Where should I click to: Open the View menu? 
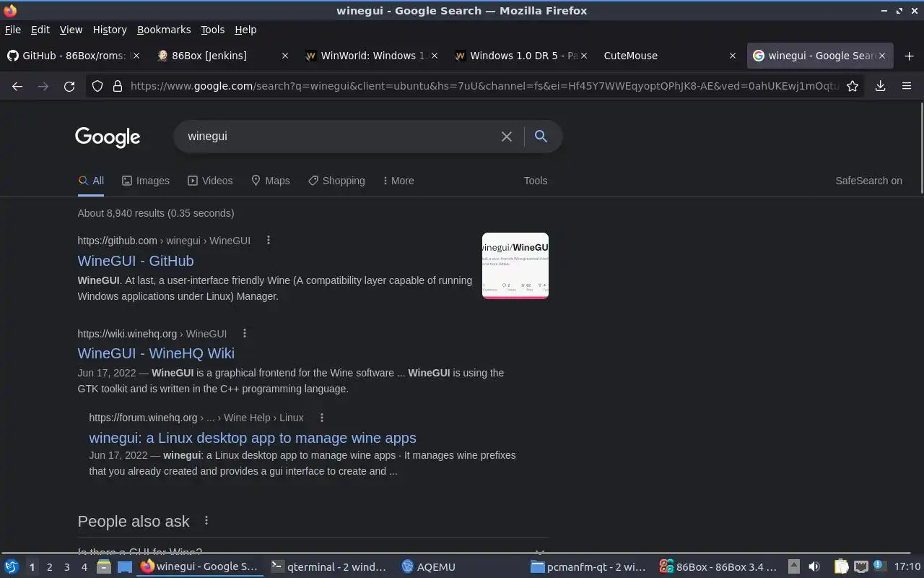tap(71, 30)
